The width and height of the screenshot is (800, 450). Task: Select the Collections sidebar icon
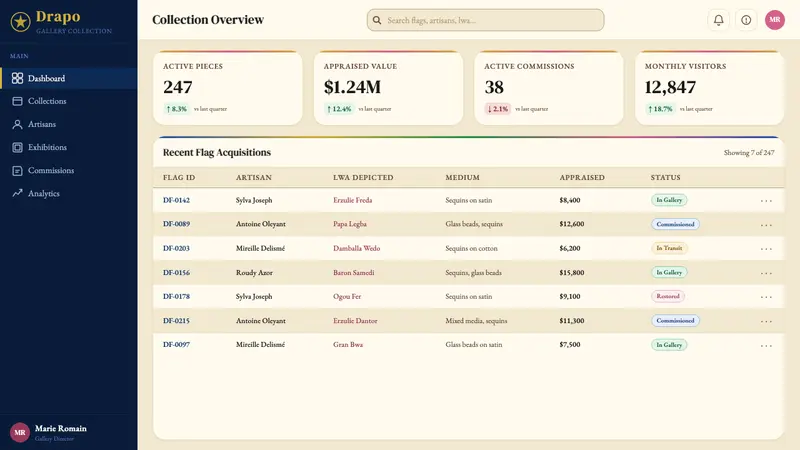tap(17, 101)
